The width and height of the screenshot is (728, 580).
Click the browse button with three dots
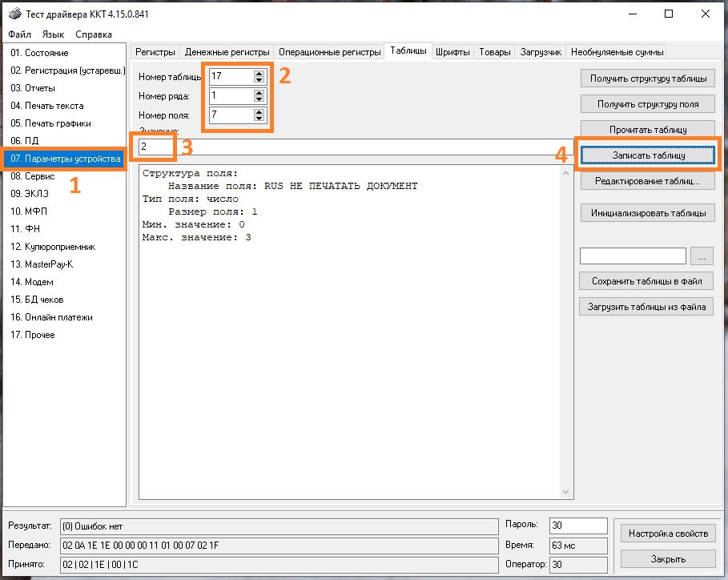(x=701, y=256)
